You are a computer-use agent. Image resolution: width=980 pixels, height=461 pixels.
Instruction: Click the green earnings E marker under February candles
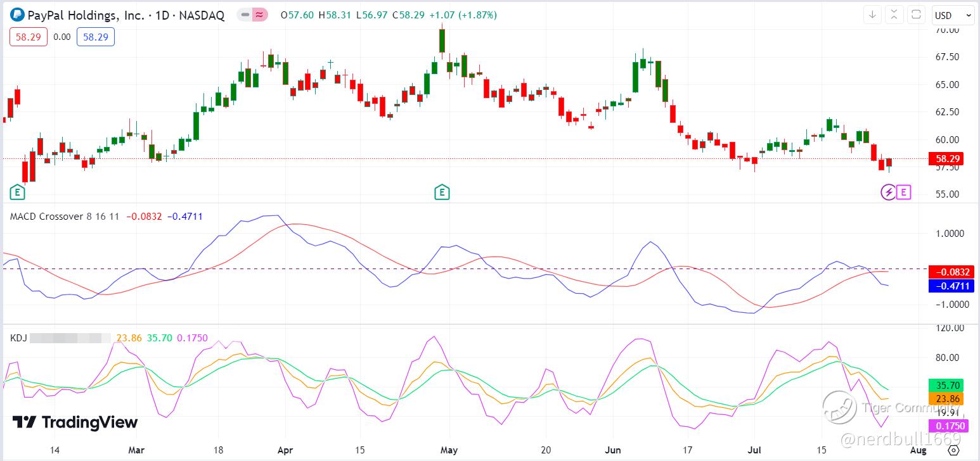coord(18,192)
